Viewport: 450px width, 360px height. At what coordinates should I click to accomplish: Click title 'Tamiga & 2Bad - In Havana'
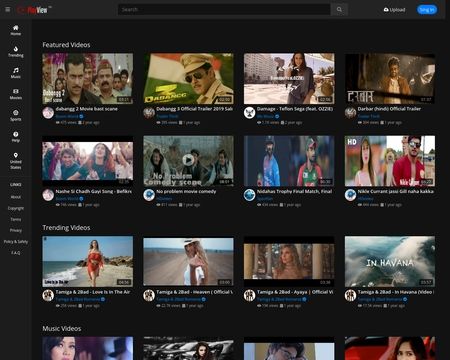(x=396, y=292)
